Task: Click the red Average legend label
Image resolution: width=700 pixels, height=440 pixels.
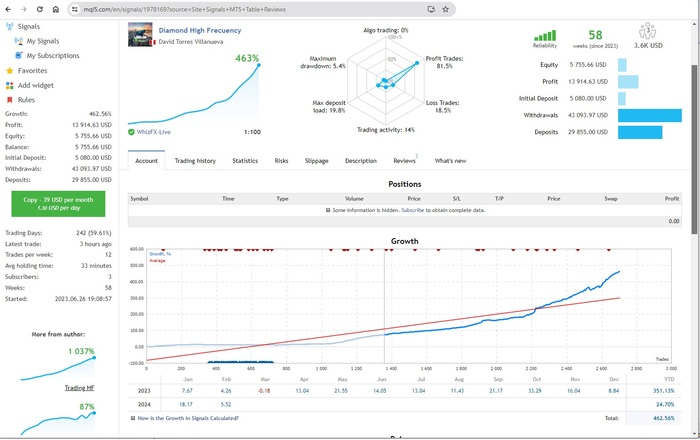Action: 157,261
